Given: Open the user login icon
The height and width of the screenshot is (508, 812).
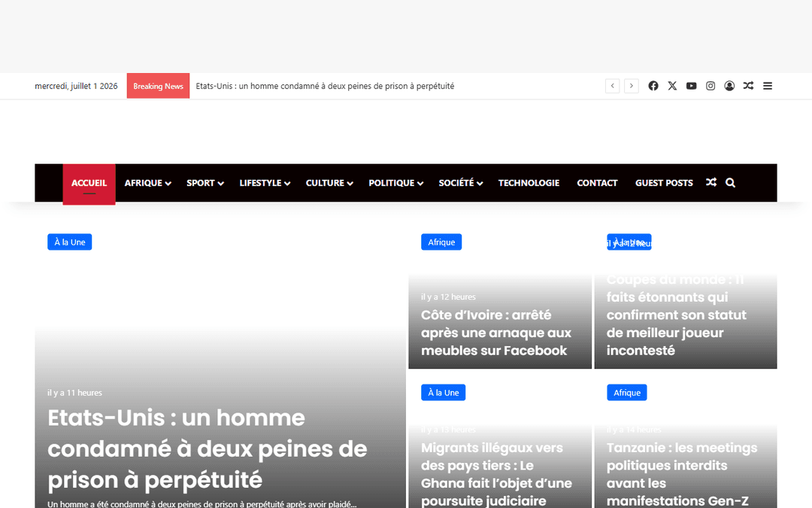Looking at the screenshot, I should 729,86.
